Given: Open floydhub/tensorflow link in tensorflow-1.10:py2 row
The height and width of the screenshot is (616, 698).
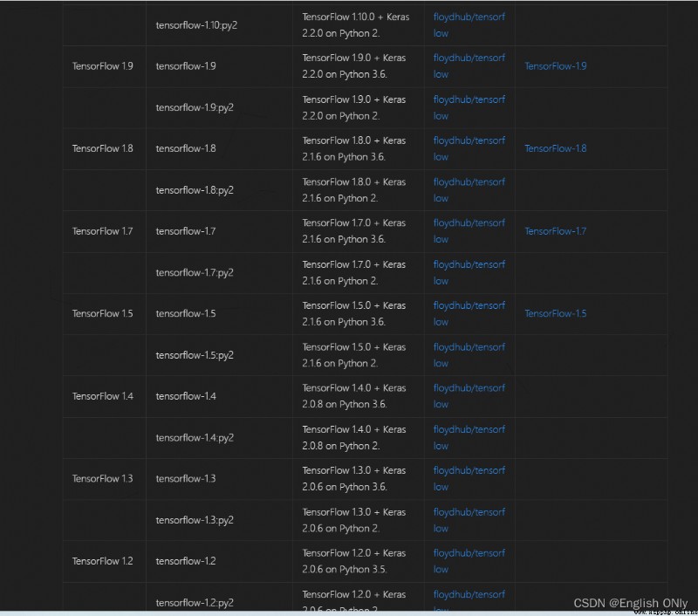Looking at the screenshot, I should tap(469, 25).
